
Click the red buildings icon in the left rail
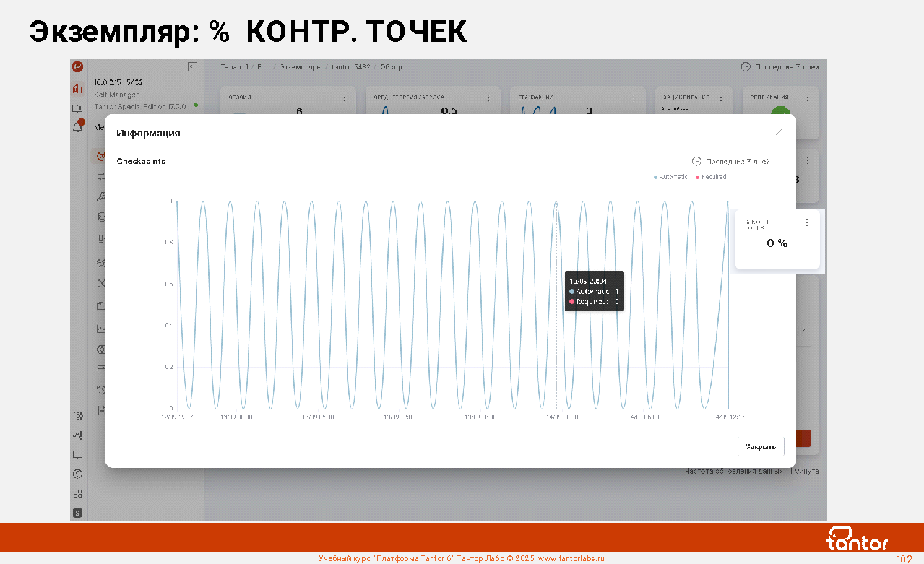pos(77,89)
